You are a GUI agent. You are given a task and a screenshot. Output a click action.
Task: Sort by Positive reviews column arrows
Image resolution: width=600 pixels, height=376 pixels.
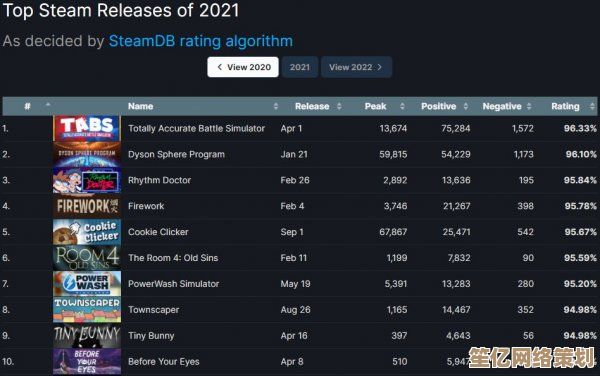[466, 106]
